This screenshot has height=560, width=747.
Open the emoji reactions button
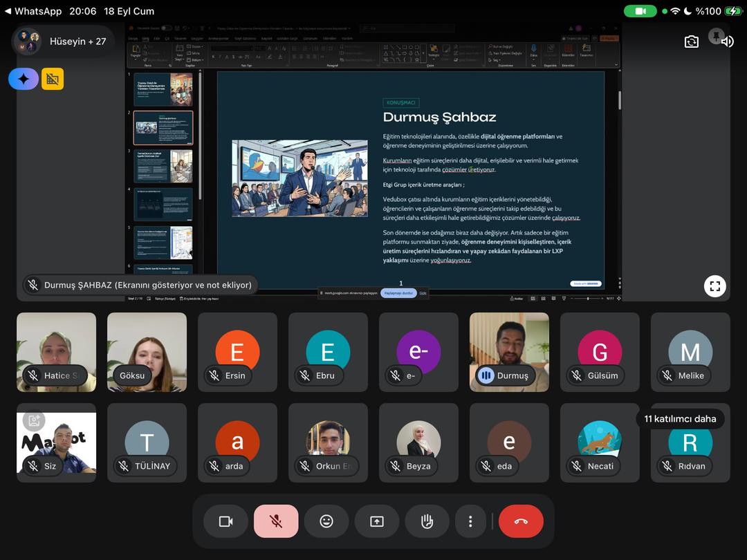[326, 521]
